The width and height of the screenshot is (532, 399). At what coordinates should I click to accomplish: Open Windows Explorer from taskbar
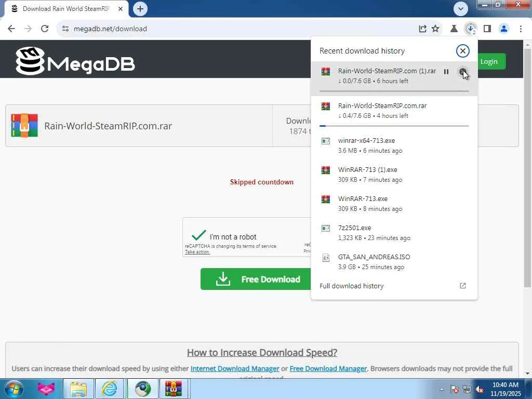(78, 389)
